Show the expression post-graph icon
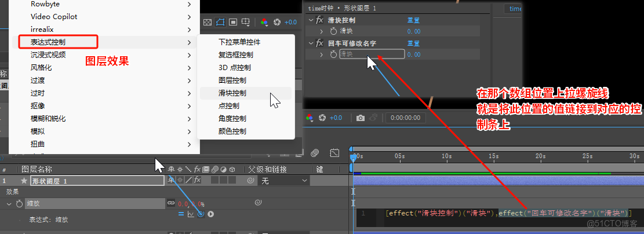644x234 pixels. [191, 214]
